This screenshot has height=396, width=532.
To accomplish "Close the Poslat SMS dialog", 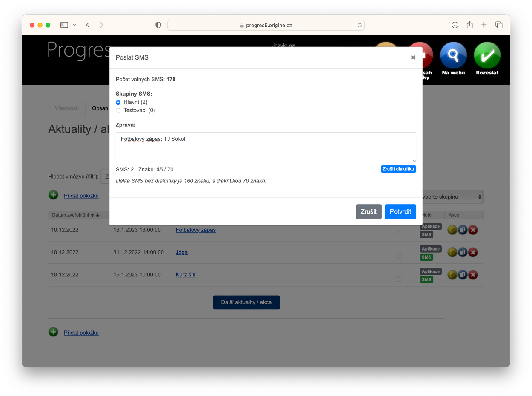I will coord(413,57).
